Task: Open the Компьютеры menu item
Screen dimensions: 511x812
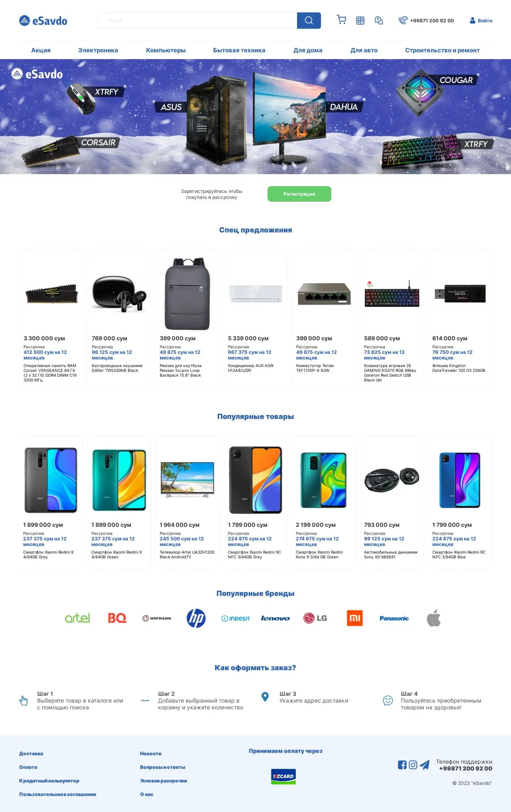Action: pos(166,50)
